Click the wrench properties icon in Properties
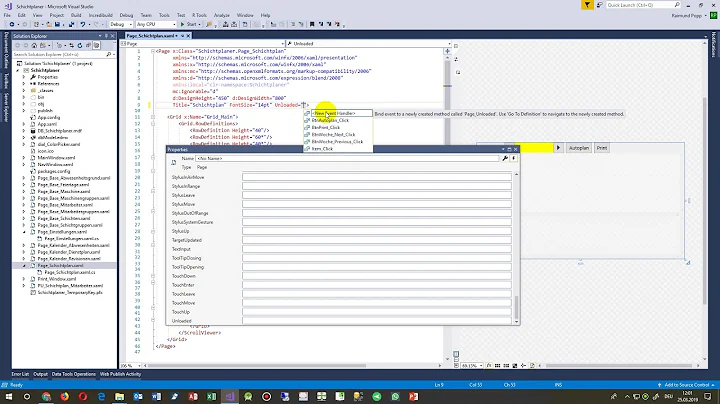The image size is (720, 404). click(505, 158)
